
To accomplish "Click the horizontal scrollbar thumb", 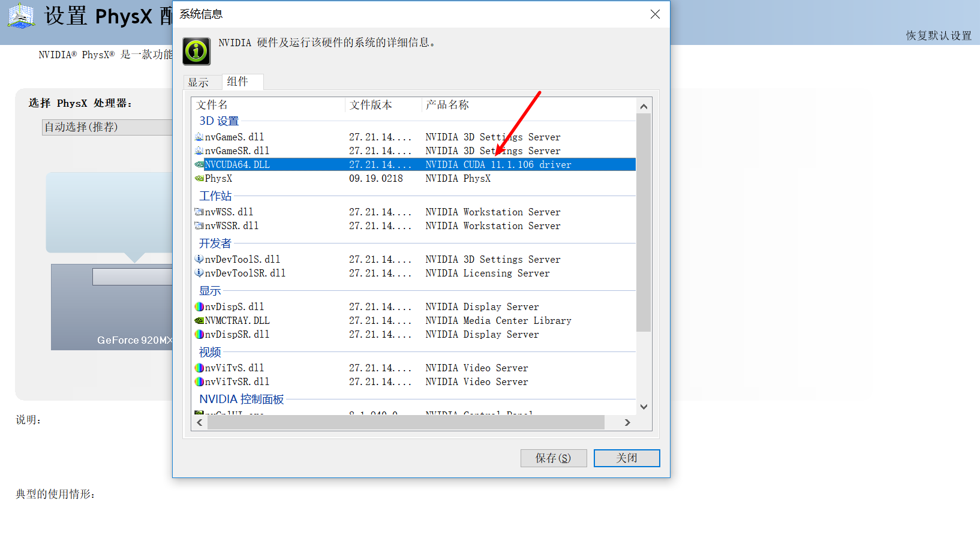I will tap(405, 422).
